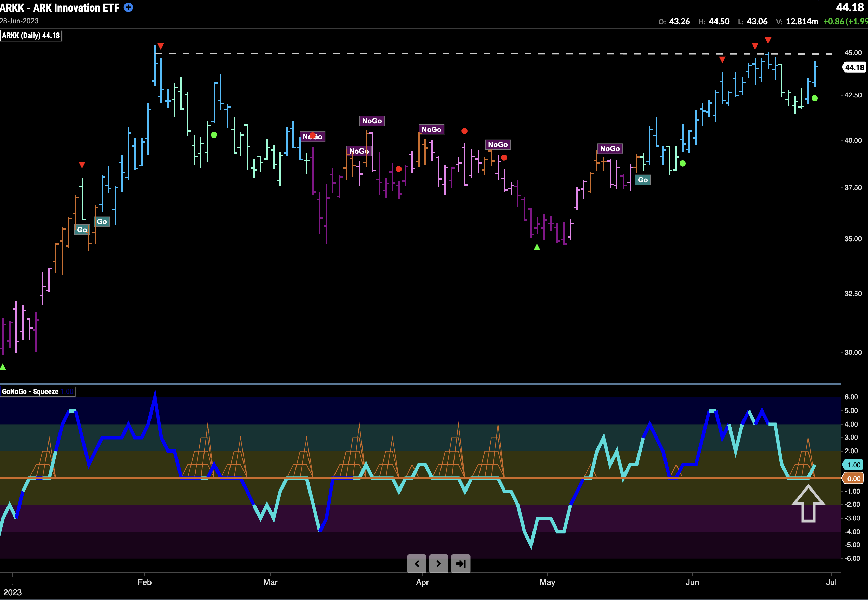Click the 35.00 price axis label
The width and height of the screenshot is (868, 600).
point(853,239)
